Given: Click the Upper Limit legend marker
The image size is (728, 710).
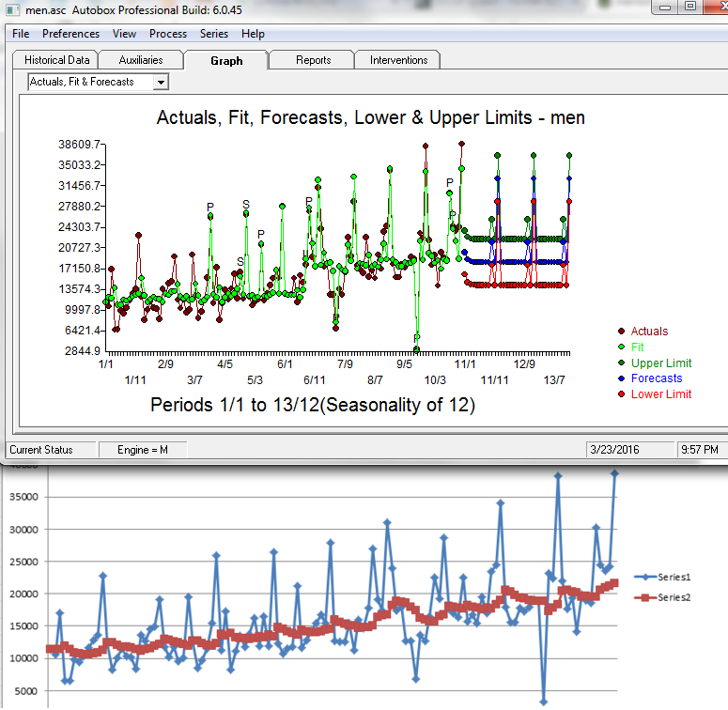Looking at the screenshot, I should tap(621, 363).
